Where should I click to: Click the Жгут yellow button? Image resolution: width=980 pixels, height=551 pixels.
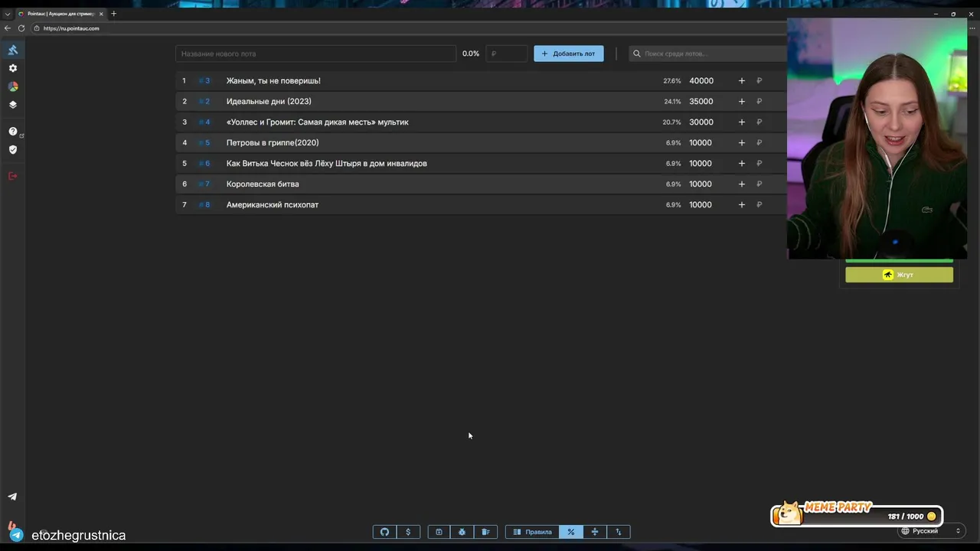click(900, 275)
